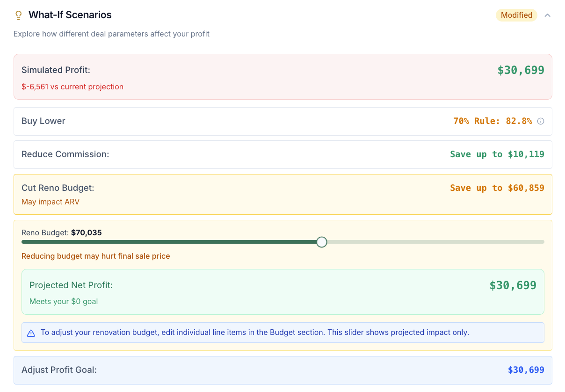Screen dimensions: 565x392
Task: Click the blue $30,699 profit goal amount
Action: click(x=526, y=370)
